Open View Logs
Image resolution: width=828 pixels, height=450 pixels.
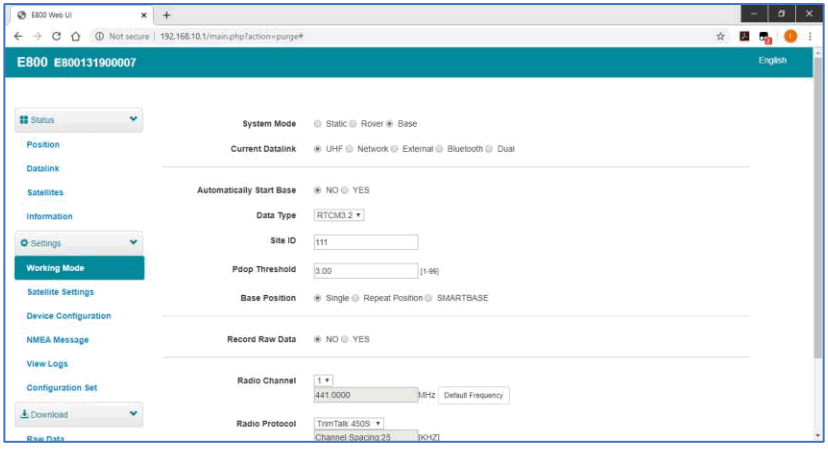[47, 364]
